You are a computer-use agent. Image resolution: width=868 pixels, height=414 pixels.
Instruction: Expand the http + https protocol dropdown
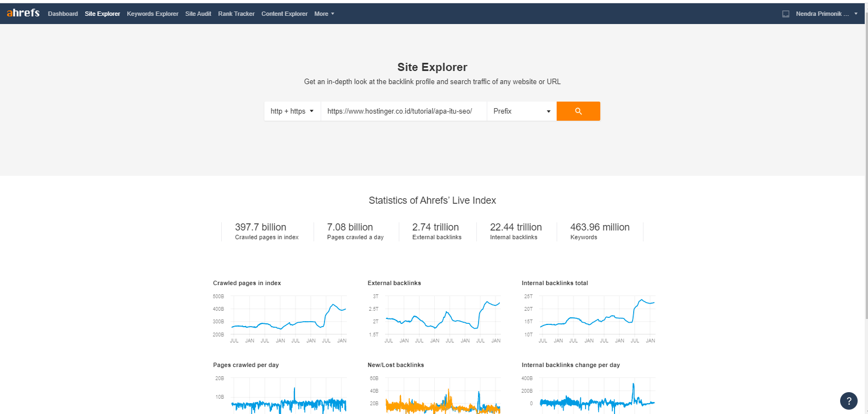coord(292,111)
